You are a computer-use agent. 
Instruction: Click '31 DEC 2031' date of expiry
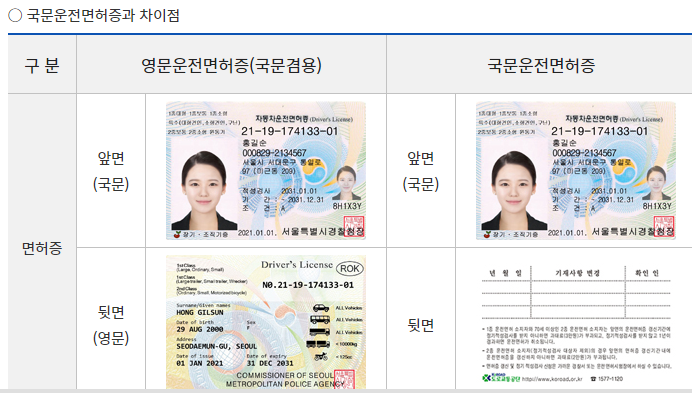pyautogui.click(x=270, y=363)
